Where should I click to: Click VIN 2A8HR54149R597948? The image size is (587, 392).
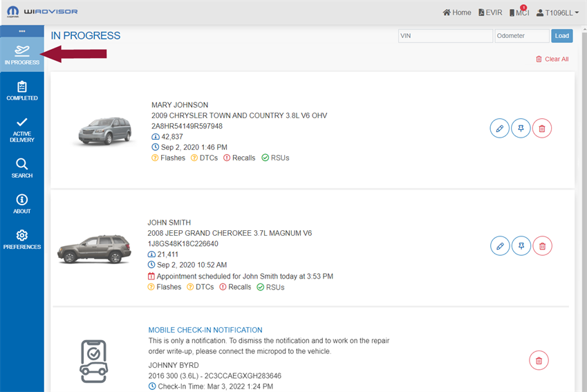pyautogui.click(x=187, y=127)
